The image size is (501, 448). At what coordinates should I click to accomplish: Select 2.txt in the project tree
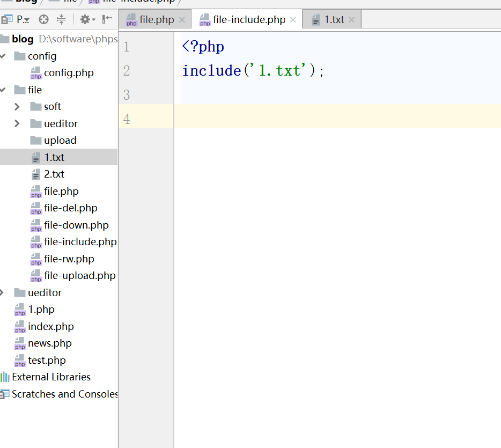(x=54, y=174)
